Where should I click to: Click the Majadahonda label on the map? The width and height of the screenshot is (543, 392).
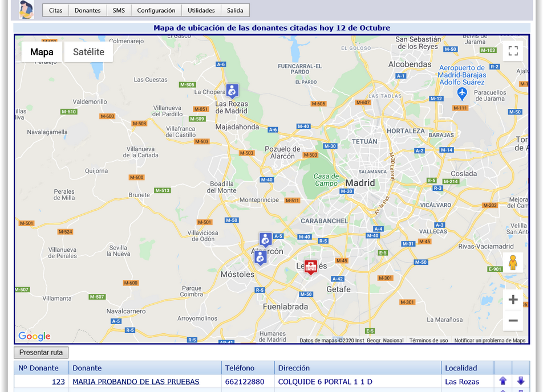tap(237, 127)
